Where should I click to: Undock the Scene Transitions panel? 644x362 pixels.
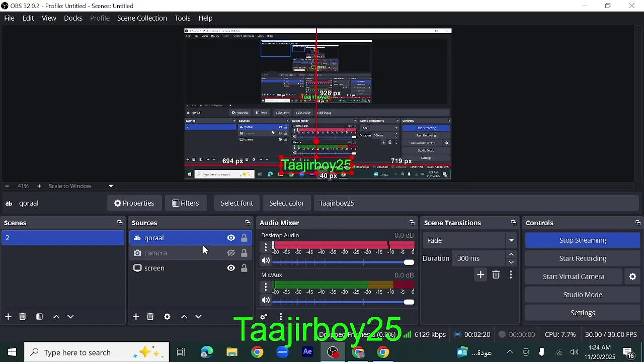coord(513,223)
